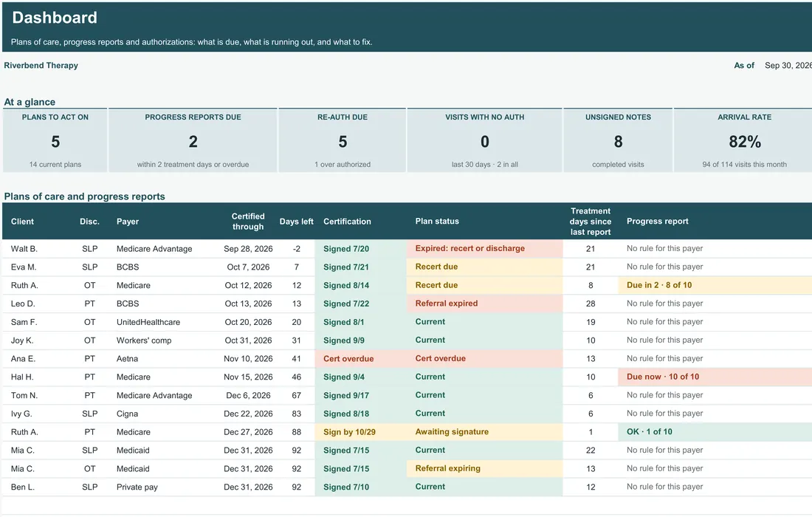This screenshot has height=517, width=812.
Task: Select client Walt B. in the table
Action: pos(24,249)
